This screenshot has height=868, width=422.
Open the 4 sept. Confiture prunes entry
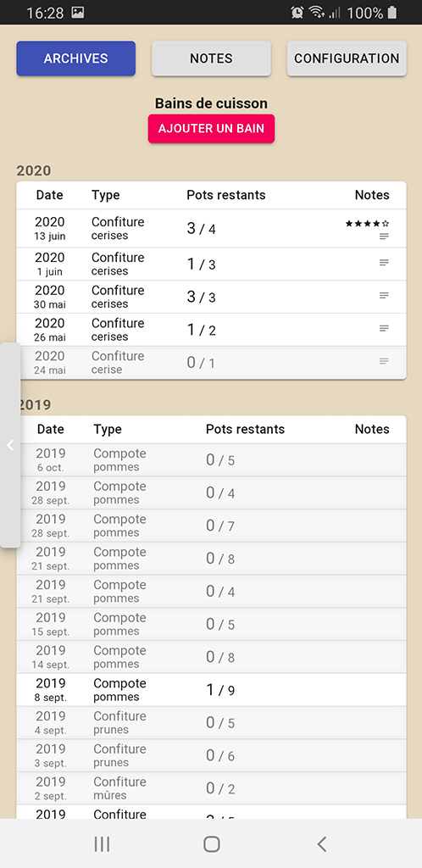[211, 722]
